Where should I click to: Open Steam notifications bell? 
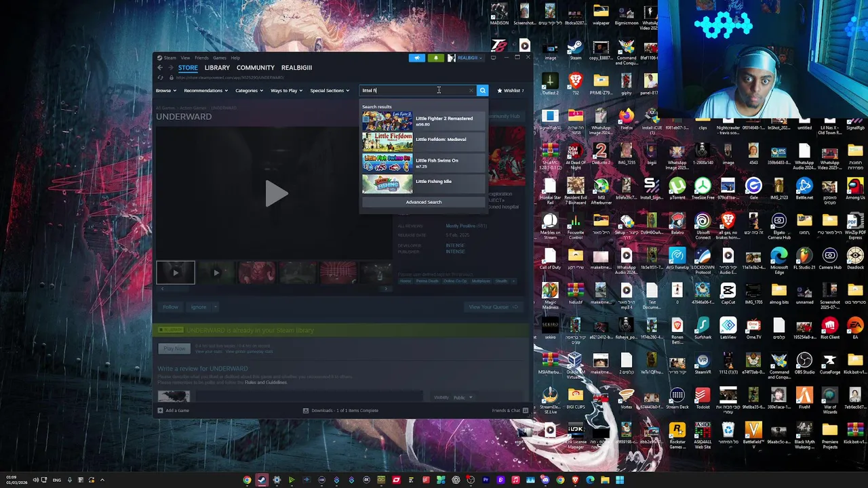[x=435, y=58]
